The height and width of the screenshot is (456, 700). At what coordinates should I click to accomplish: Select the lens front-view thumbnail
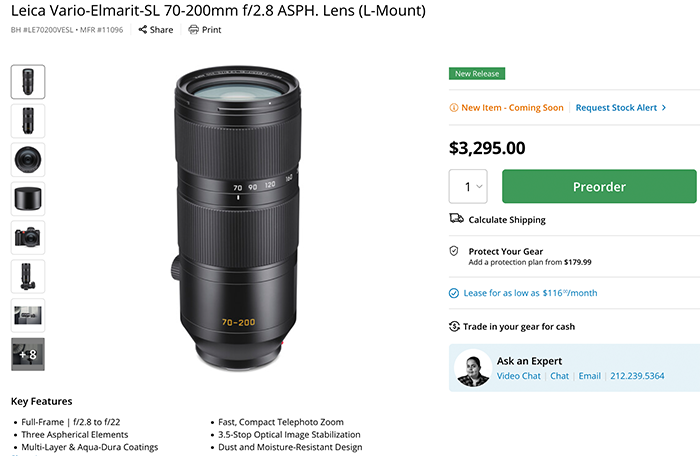pos(28,160)
